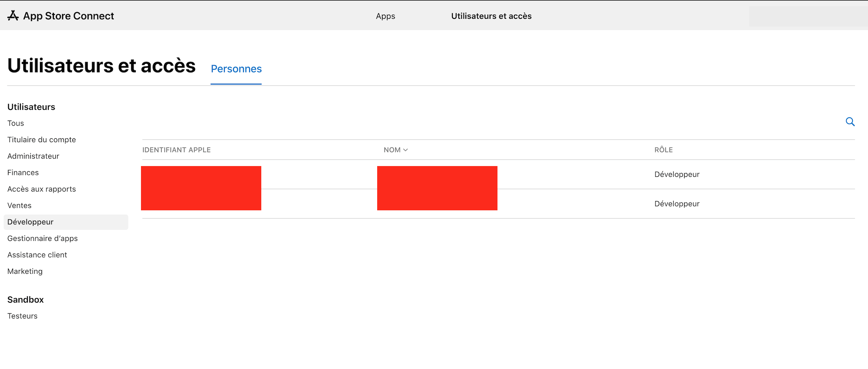Click the Utilisateurs sidebar heading

[31, 107]
